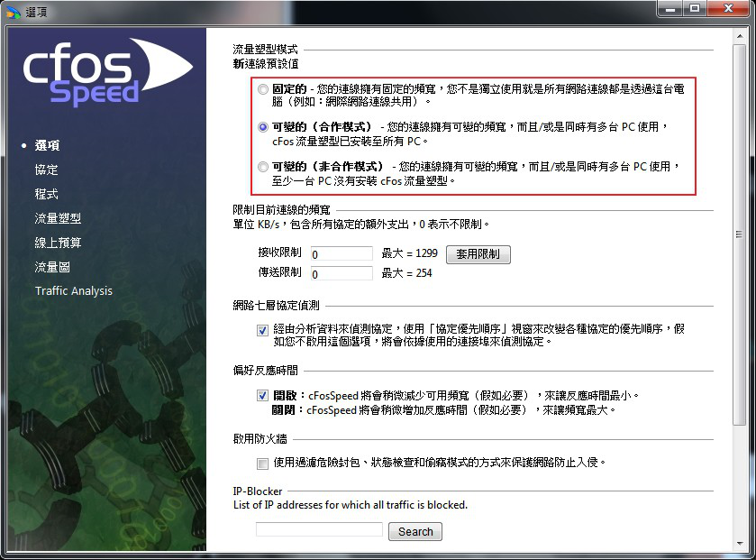
Task: Click the 限制目前連線的頻寬 heading
Action: click(x=281, y=210)
